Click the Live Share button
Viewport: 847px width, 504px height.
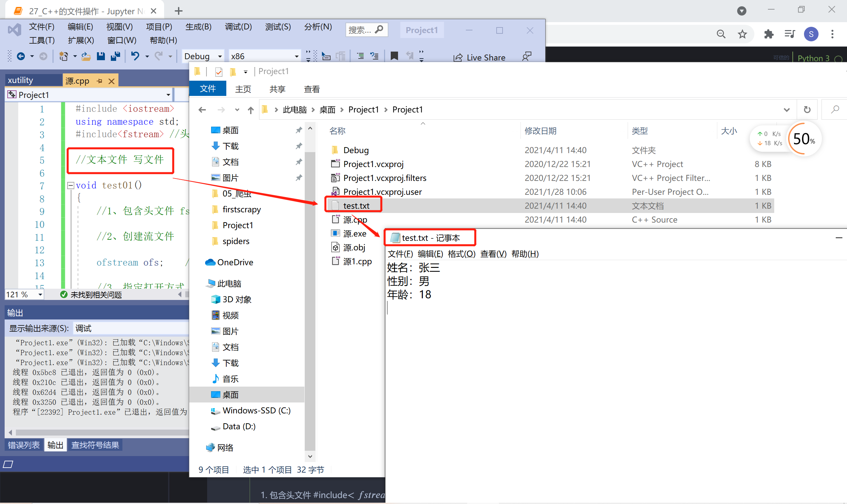(x=479, y=58)
